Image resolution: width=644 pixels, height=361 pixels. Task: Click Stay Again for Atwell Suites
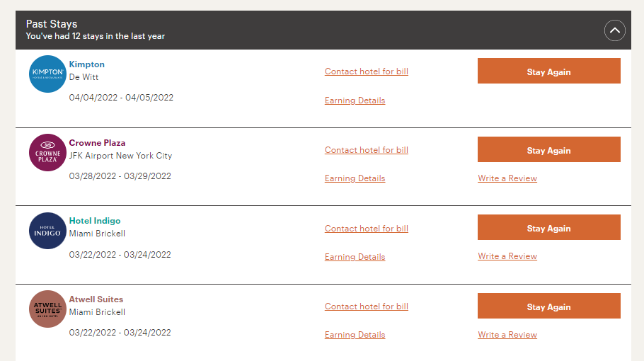[x=548, y=306]
